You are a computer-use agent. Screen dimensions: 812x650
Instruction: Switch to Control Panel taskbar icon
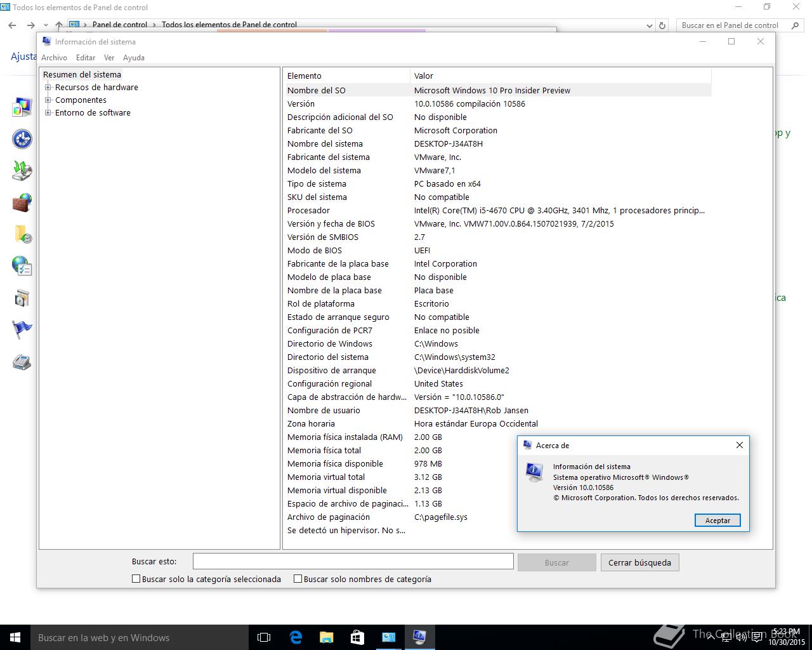point(388,637)
